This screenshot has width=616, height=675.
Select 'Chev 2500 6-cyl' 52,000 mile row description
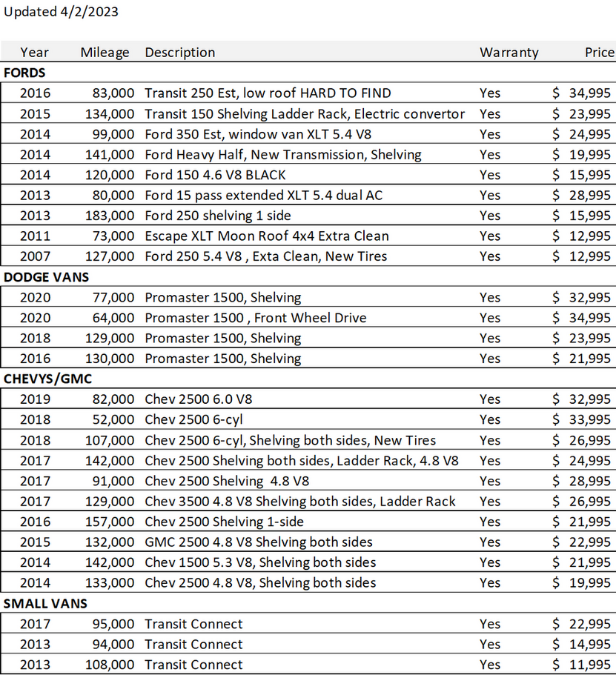tap(194, 419)
